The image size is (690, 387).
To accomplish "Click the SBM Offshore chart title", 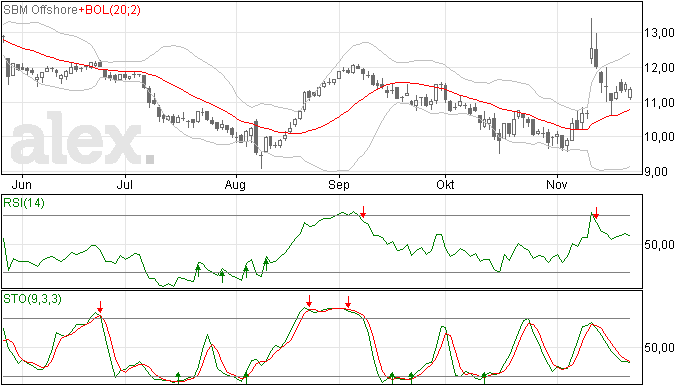I will pos(40,10).
